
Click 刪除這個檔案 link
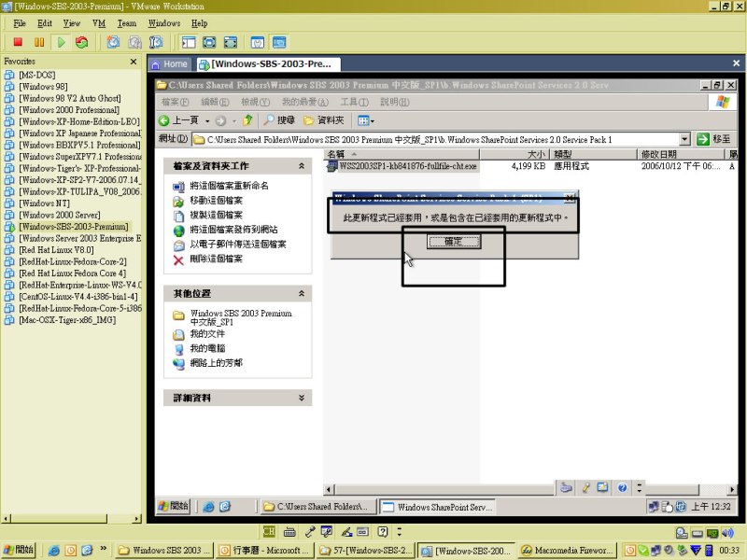pos(217,259)
